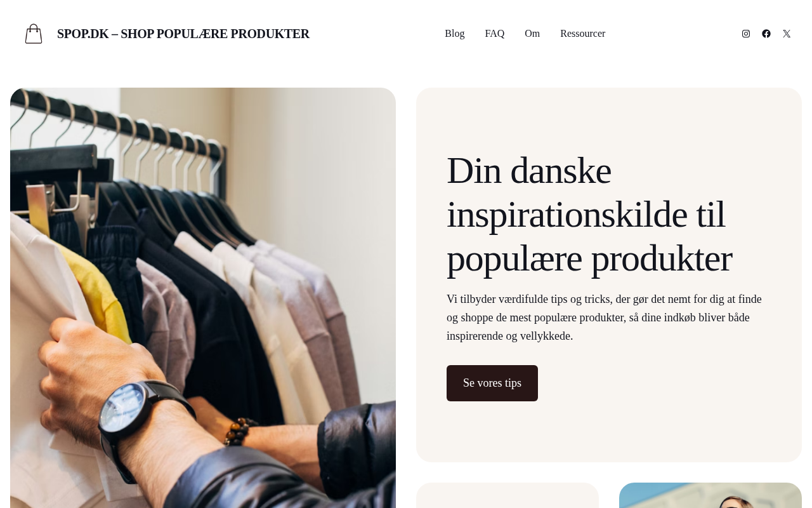This screenshot has height=508, width=812.
Task: Click the empty beige card below the hero panel
Action: coord(507,495)
